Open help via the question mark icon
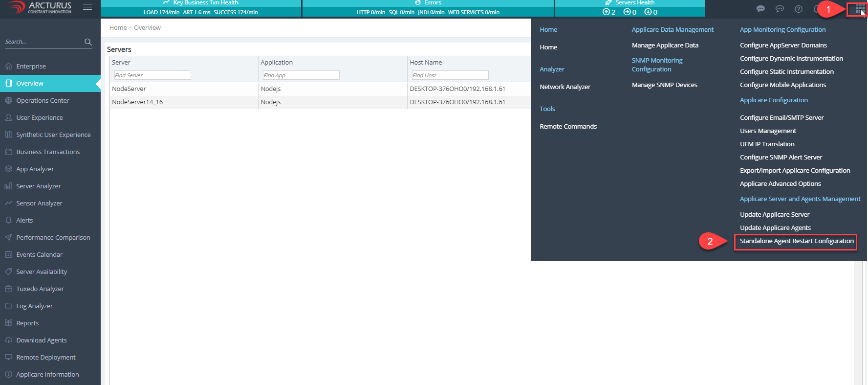Viewport: 868px width, 385px height. tap(799, 9)
